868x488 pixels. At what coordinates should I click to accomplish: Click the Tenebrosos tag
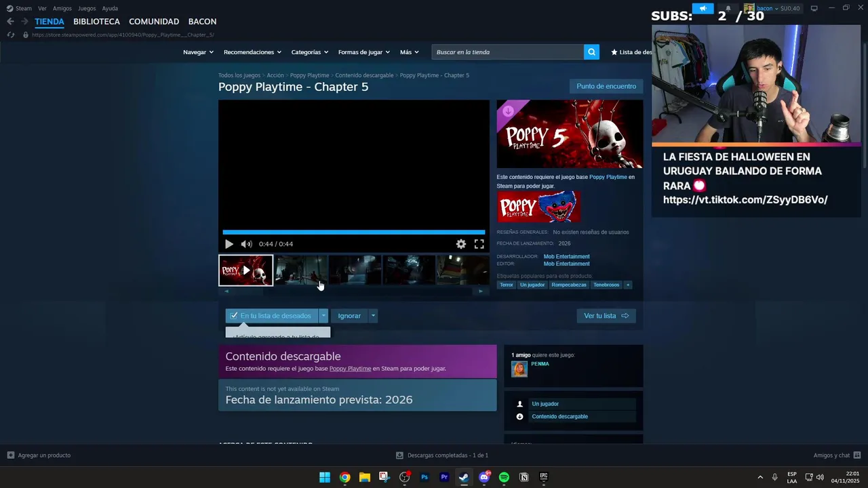pyautogui.click(x=606, y=285)
